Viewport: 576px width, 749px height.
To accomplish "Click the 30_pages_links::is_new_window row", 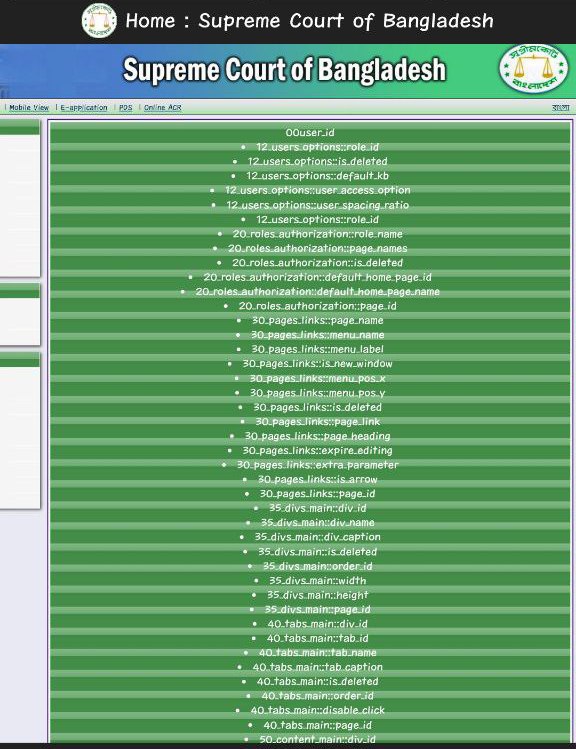I will point(318,364).
